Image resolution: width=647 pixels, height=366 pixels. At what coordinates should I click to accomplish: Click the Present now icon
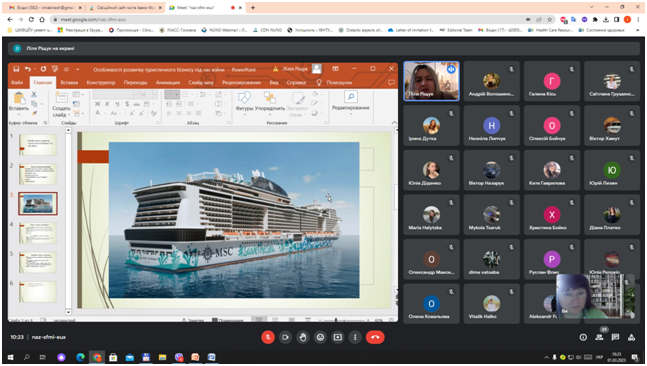click(x=338, y=337)
